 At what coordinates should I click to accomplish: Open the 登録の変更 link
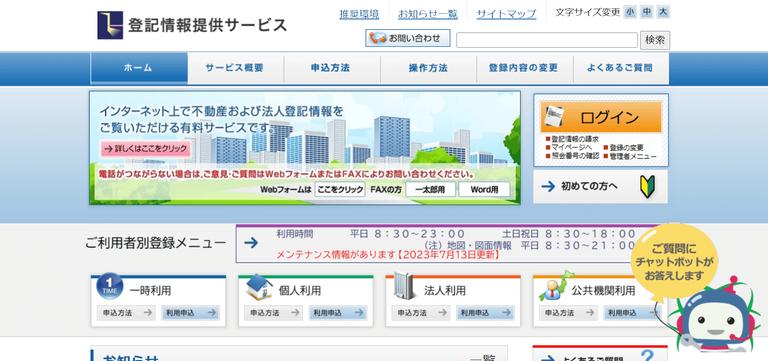[624, 147]
